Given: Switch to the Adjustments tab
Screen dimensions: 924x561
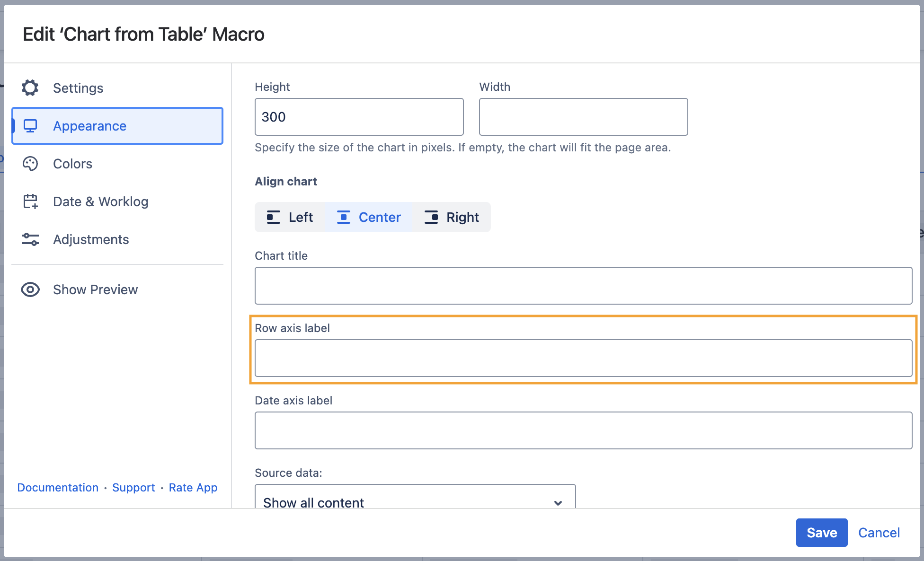Looking at the screenshot, I should point(91,239).
